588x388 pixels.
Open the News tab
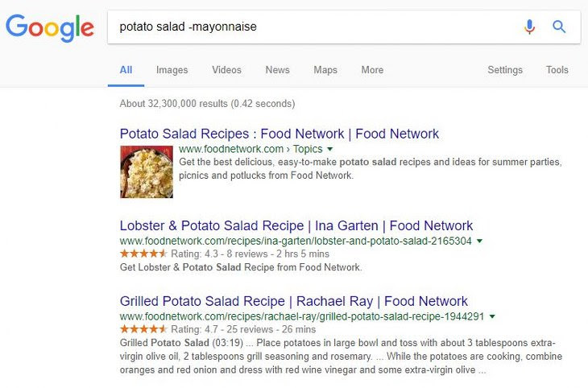click(x=278, y=70)
